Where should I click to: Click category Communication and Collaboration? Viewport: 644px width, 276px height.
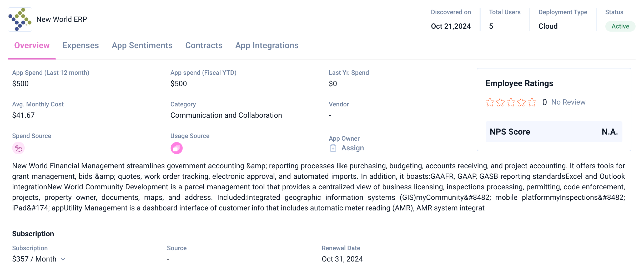coord(226,115)
